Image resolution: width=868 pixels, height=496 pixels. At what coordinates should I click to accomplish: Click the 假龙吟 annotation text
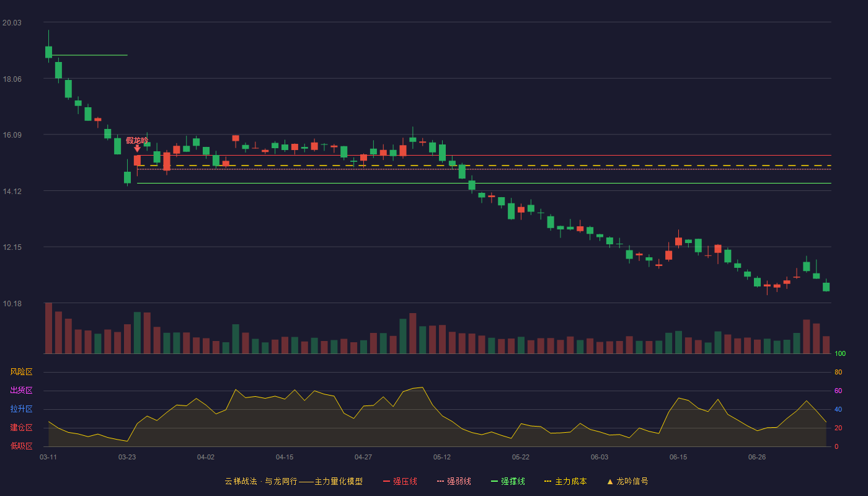137,140
